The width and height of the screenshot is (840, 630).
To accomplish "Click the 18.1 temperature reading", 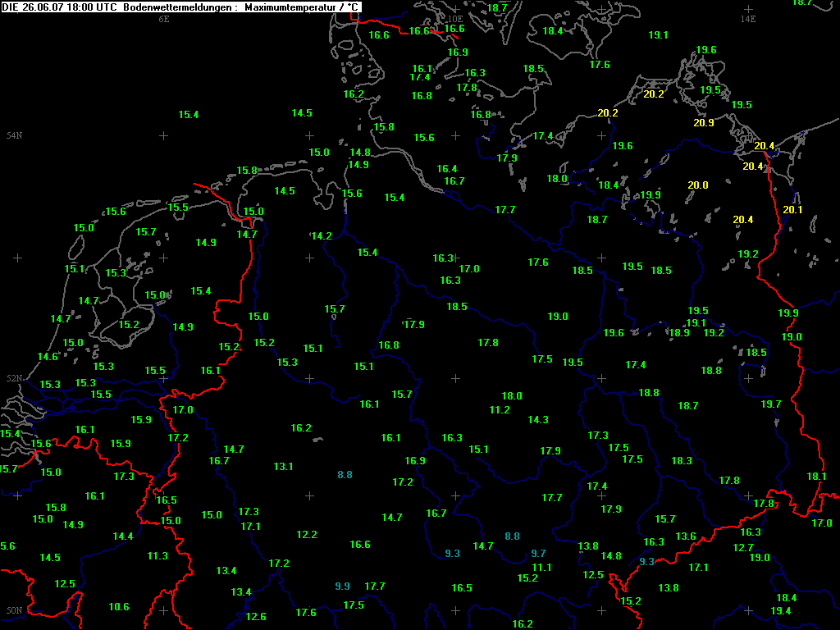I will click(815, 477).
